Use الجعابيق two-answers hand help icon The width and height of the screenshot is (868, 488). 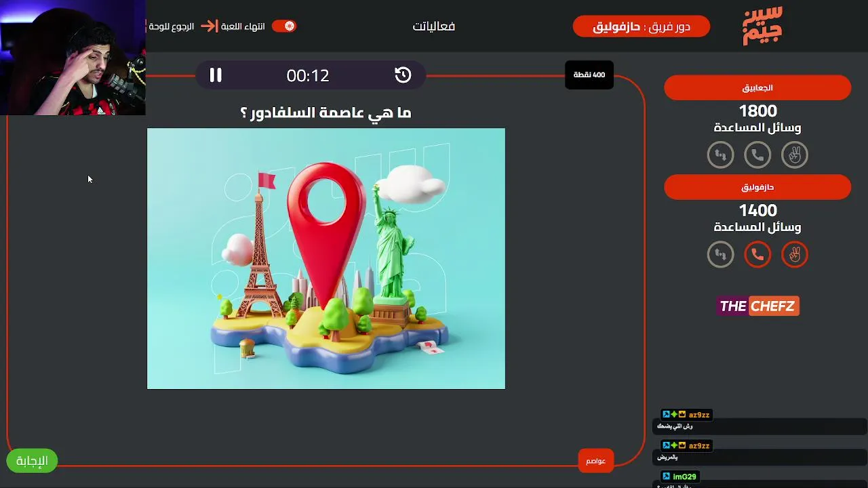(795, 155)
